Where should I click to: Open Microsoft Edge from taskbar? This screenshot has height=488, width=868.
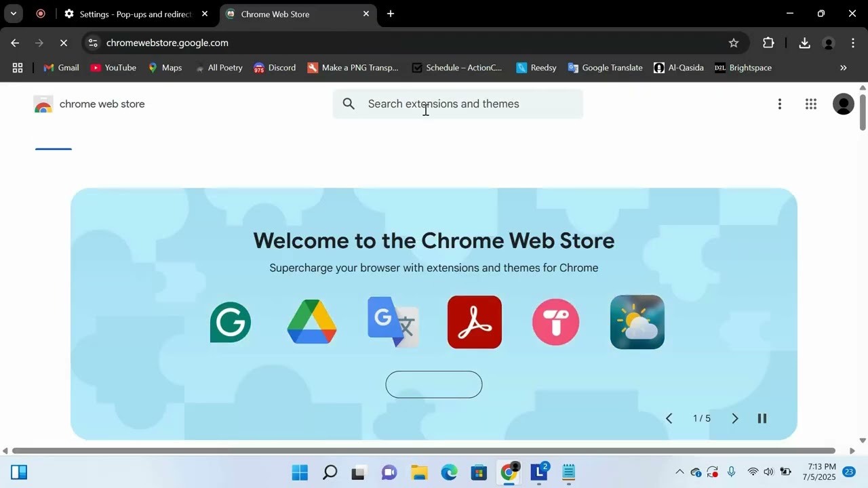tap(449, 472)
